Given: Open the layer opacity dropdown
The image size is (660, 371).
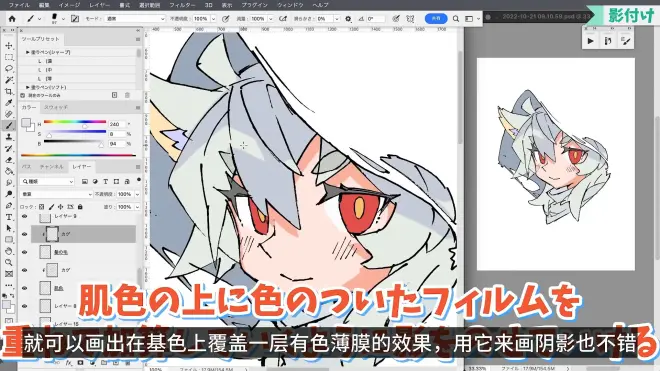Looking at the screenshot, I should tap(137, 194).
